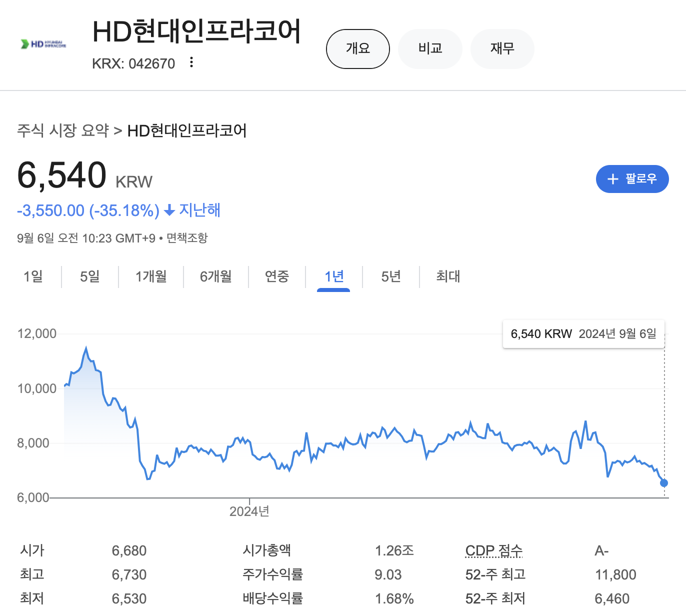This screenshot has width=686, height=616.
Task: Click the HD현대인프라코어 page title
Action: point(196,31)
